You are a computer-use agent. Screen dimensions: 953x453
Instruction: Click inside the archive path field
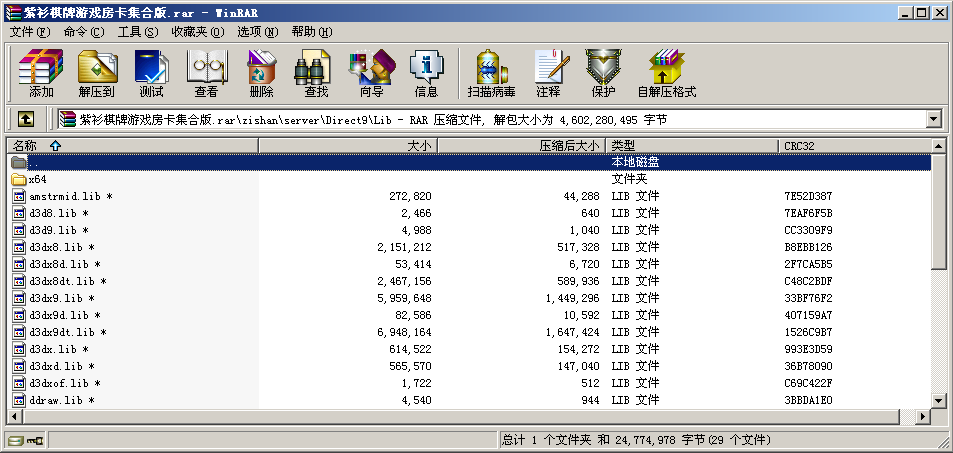click(x=492, y=119)
